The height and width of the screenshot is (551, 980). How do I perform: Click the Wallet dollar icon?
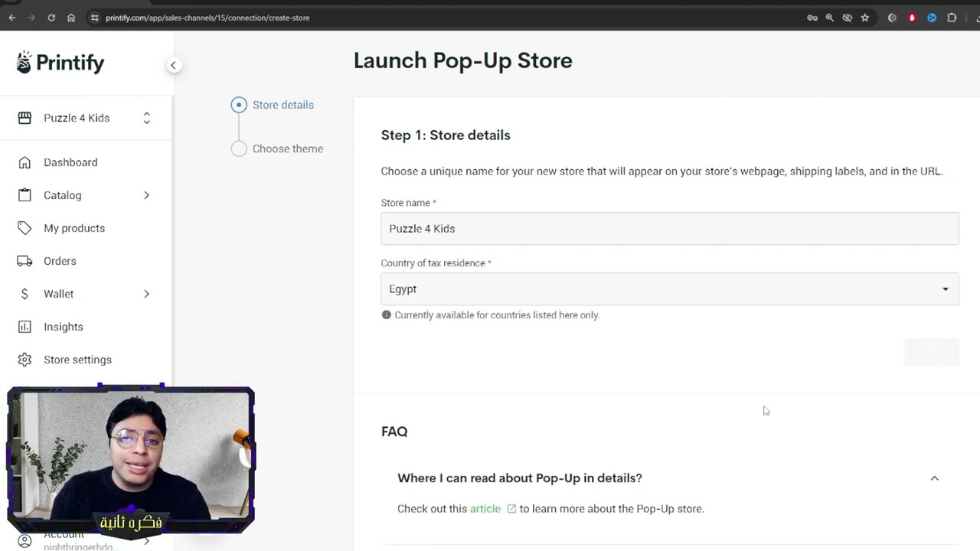pyautogui.click(x=24, y=294)
